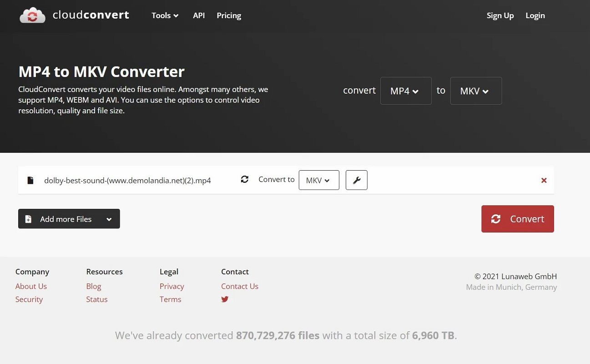The width and height of the screenshot is (590, 364).
Task: Open the Pricing page
Action: click(228, 15)
